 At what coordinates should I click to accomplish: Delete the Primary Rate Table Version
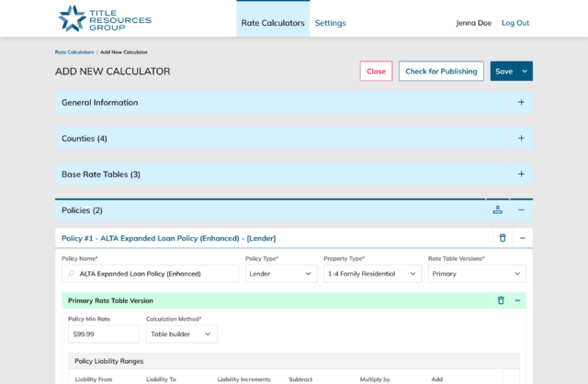coord(501,300)
